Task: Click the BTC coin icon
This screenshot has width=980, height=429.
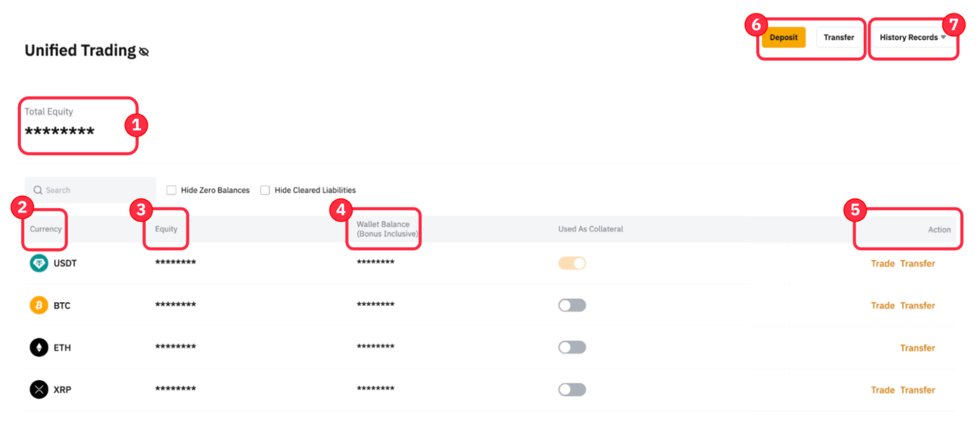Action: pos(39,305)
